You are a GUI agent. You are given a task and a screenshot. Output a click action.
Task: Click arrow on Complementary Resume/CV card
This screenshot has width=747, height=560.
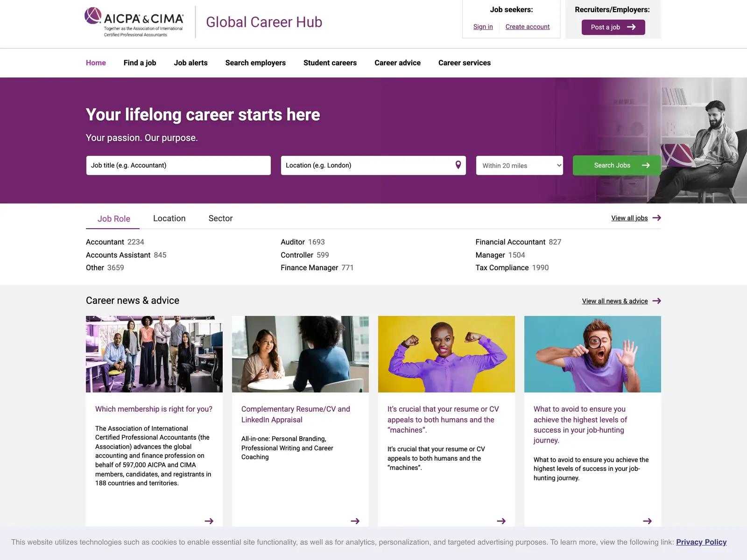[355, 521]
